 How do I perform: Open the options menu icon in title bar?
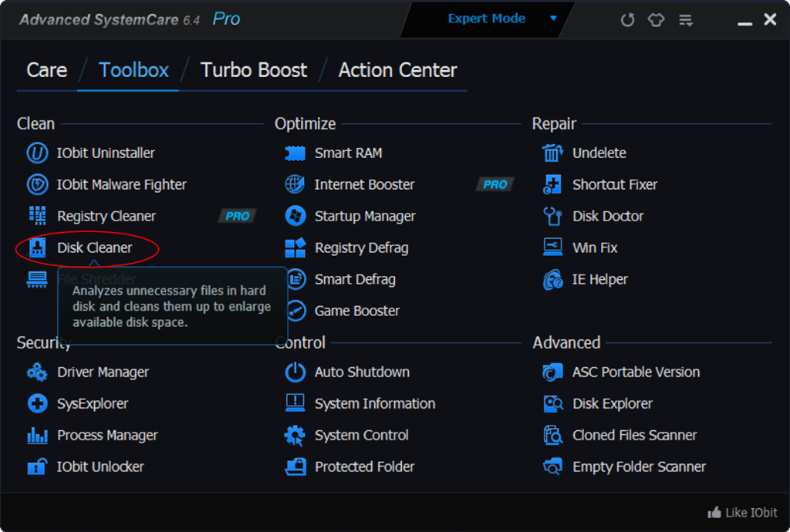(x=686, y=20)
